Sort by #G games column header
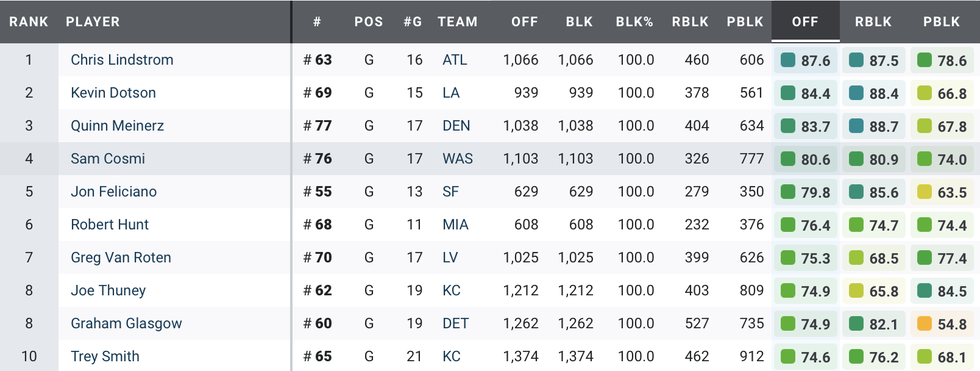Viewport: 980px width, 371px height. pos(413,22)
